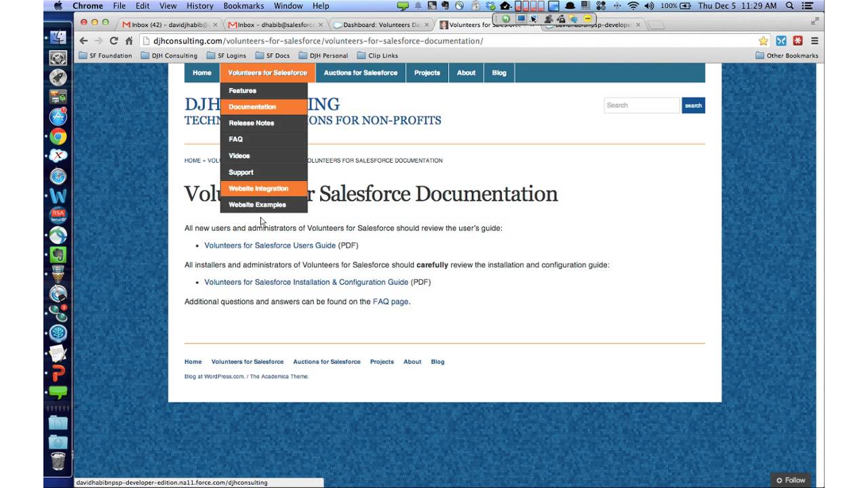
Task: Open red P app in dock
Action: [x=58, y=373]
